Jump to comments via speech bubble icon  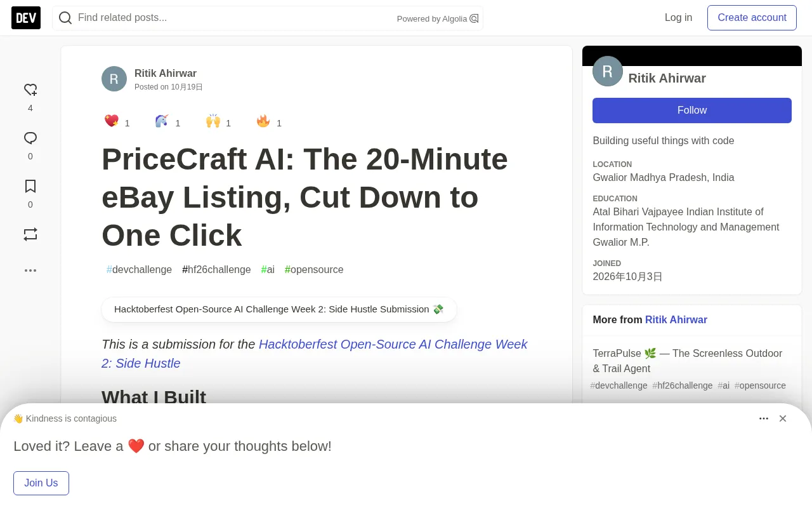click(30, 138)
